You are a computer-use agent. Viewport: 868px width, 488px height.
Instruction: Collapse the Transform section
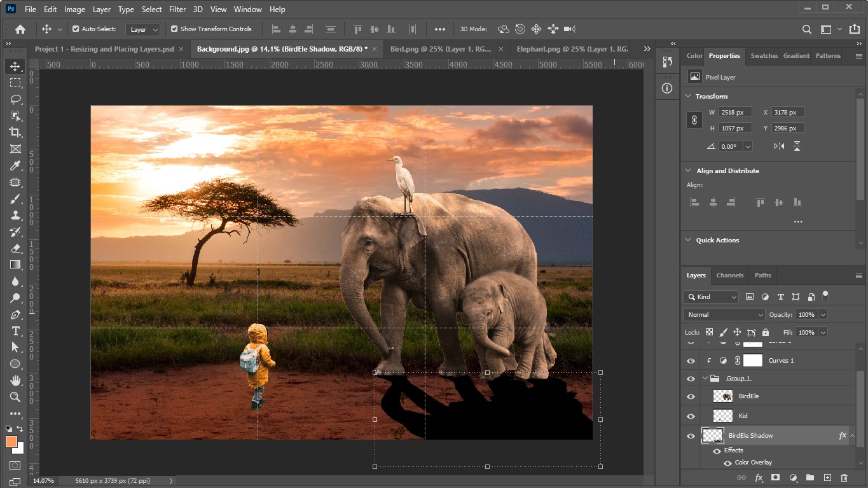pos(688,96)
